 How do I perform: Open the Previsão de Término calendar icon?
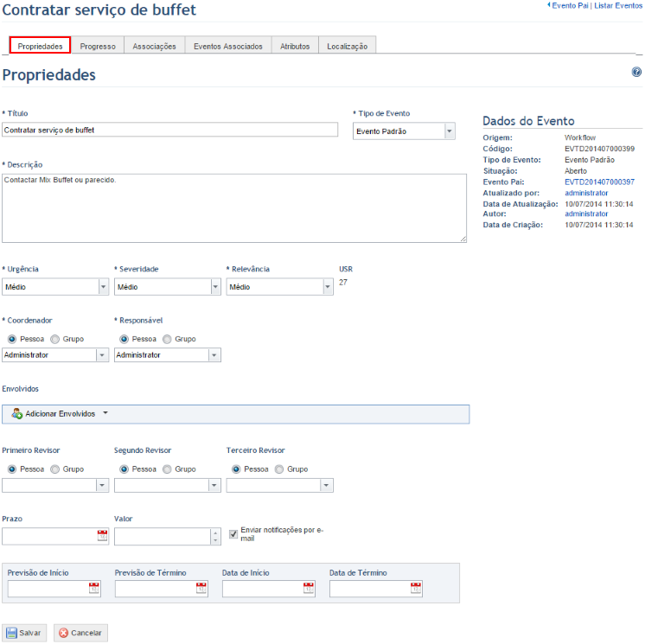point(201,588)
